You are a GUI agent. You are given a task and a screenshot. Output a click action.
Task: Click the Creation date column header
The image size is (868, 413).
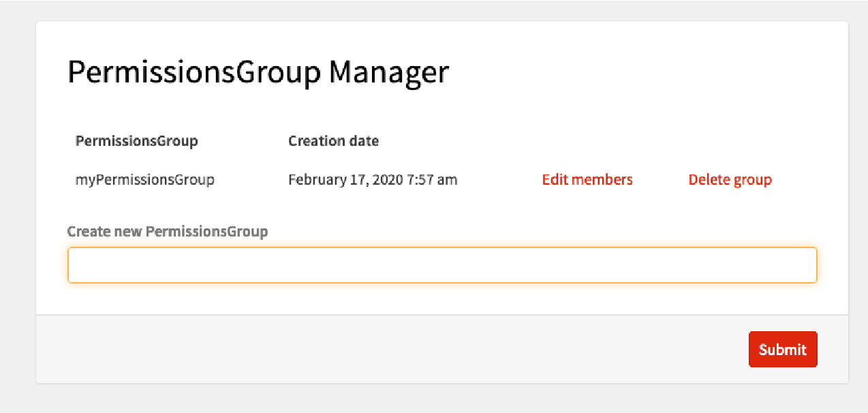click(x=333, y=141)
